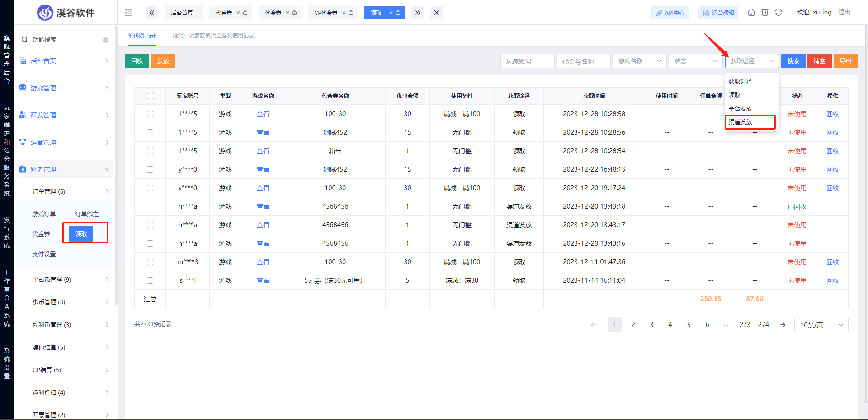Click the tabs scroll-right double chevron
868x420 pixels.
point(418,13)
